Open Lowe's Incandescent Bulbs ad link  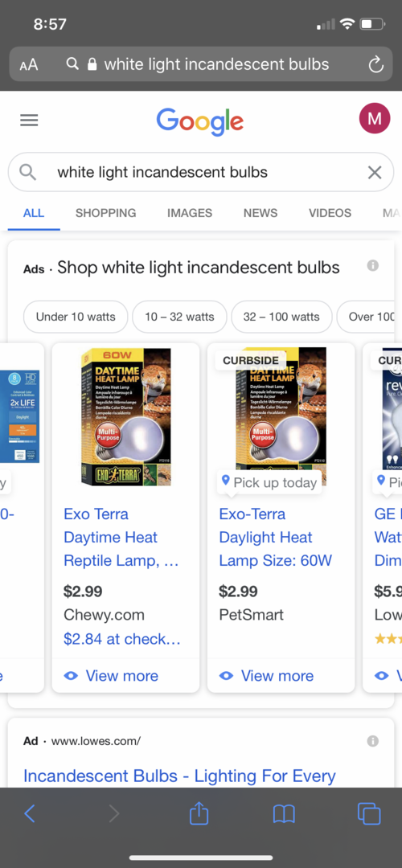[x=179, y=776]
